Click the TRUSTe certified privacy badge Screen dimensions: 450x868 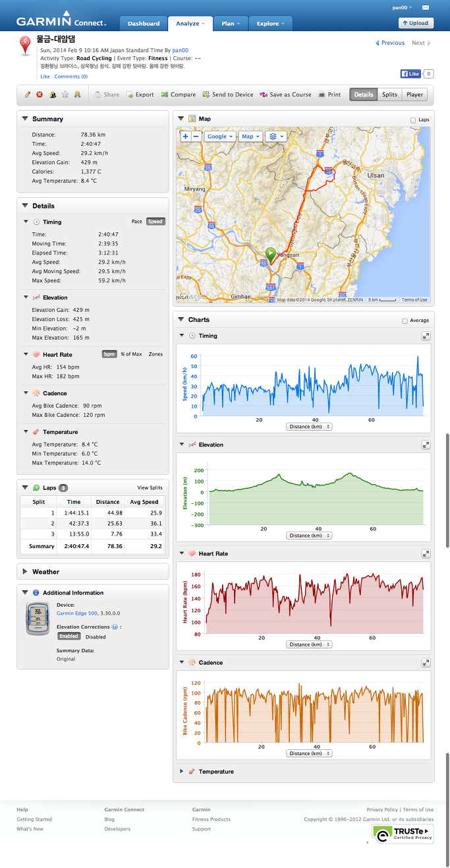[x=403, y=834]
